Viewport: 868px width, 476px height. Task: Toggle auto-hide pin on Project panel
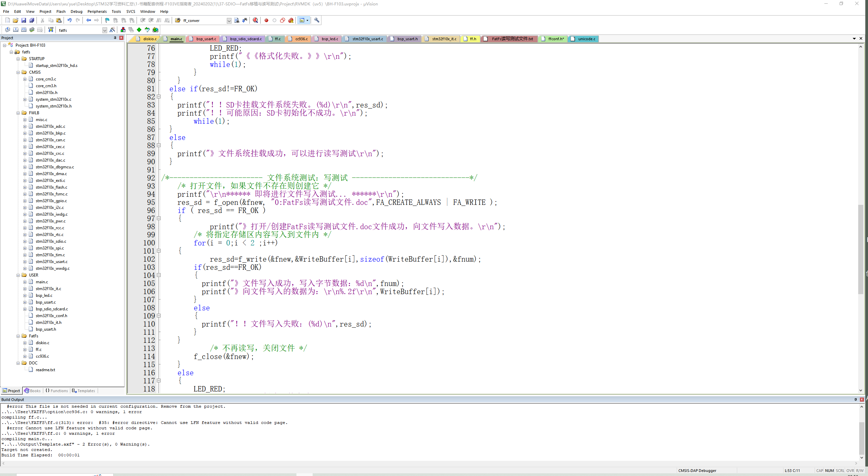coord(115,38)
